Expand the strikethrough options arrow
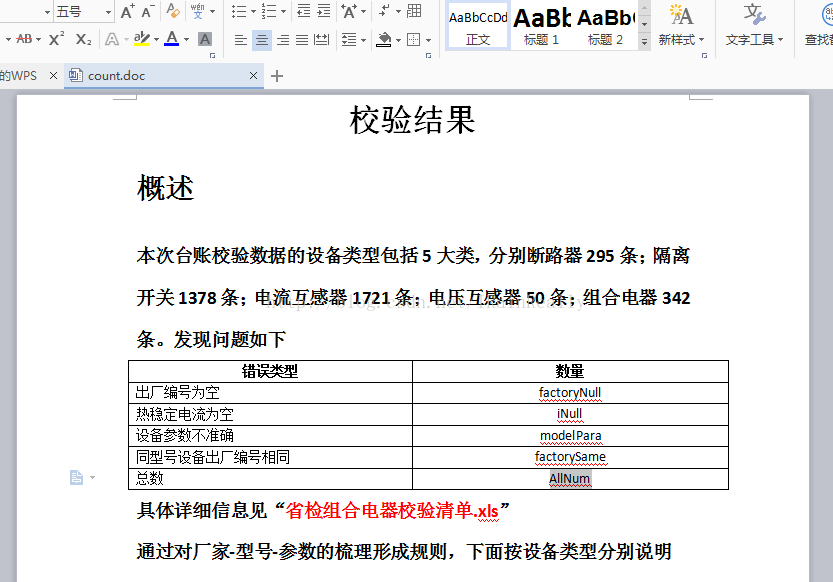Screen dimensions: 833x582 pos(38,39)
